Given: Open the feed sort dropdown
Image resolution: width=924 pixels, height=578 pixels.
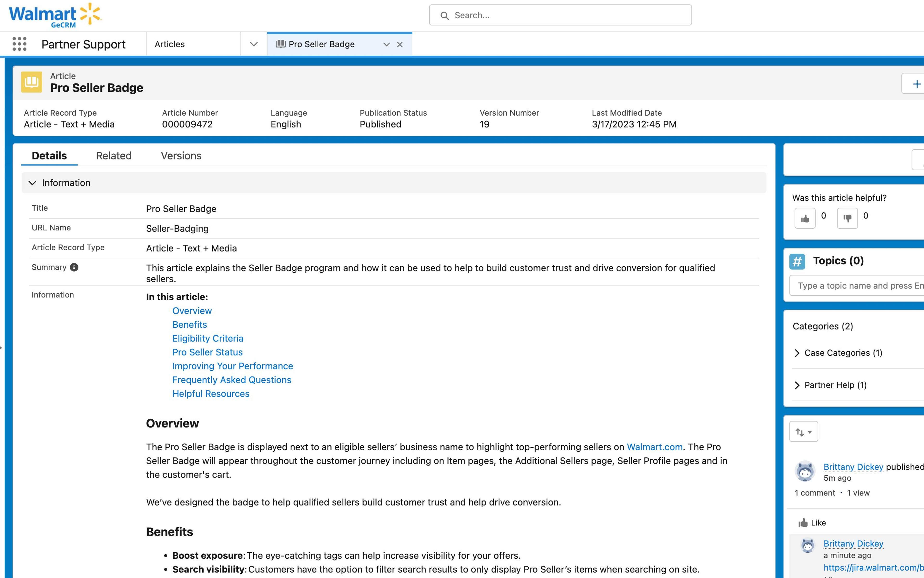Looking at the screenshot, I should 803,432.
